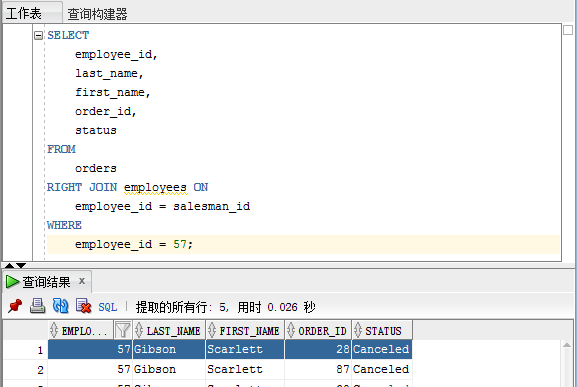Place cursor on RIGHT JOIN keyword

tap(82, 187)
